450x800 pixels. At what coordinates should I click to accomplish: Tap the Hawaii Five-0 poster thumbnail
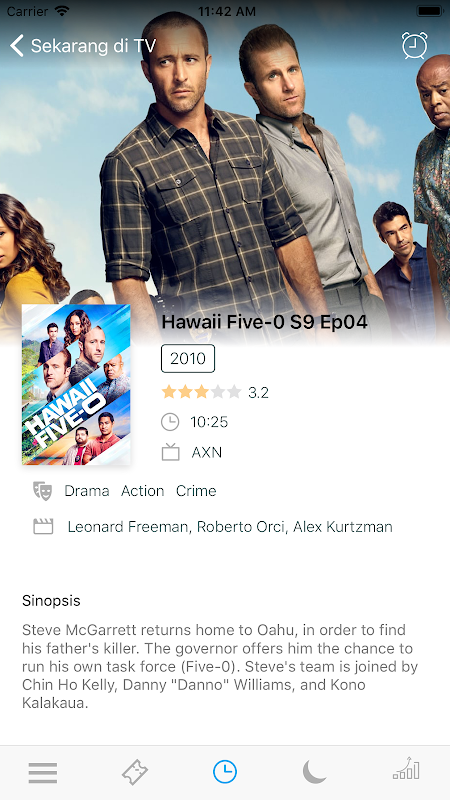(x=76, y=384)
